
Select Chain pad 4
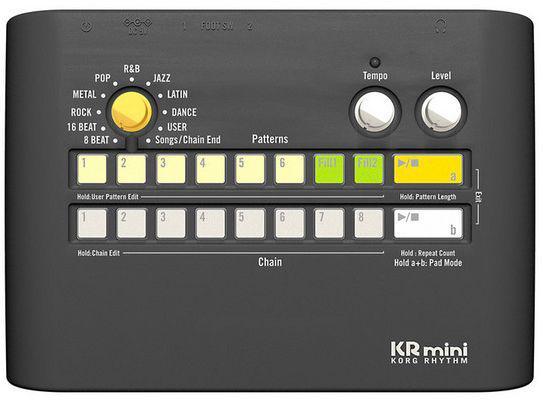click(x=210, y=223)
